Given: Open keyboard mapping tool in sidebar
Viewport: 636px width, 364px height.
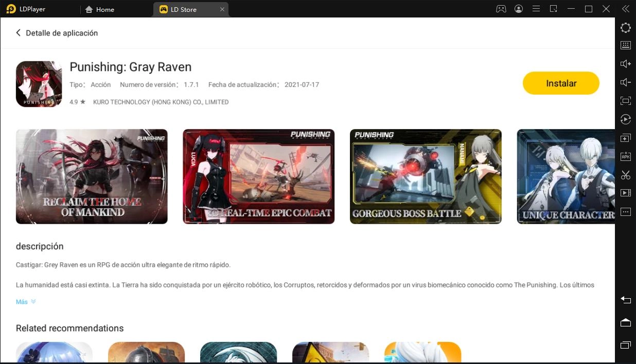Looking at the screenshot, I should (x=625, y=45).
